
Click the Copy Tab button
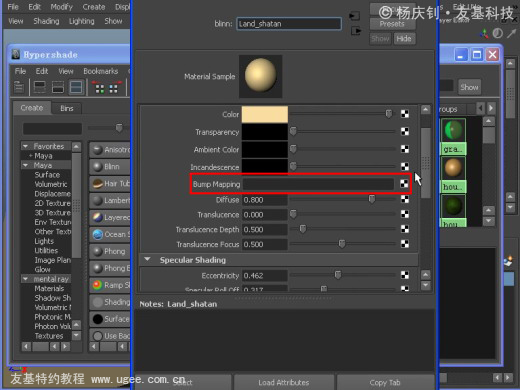click(x=385, y=382)
